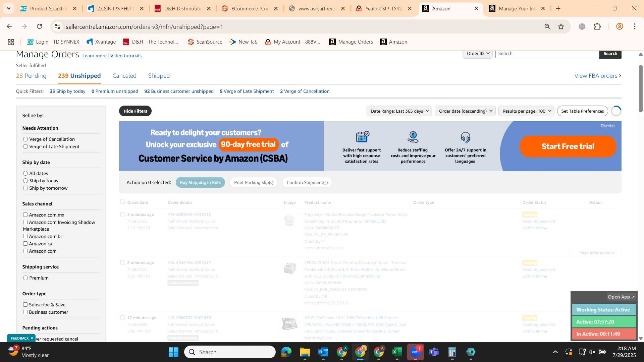The height and width of the screenshot is (362, 644).
Task: Open the Login - TD SYNNEX bookmark
Action: [x=53, y=42]
